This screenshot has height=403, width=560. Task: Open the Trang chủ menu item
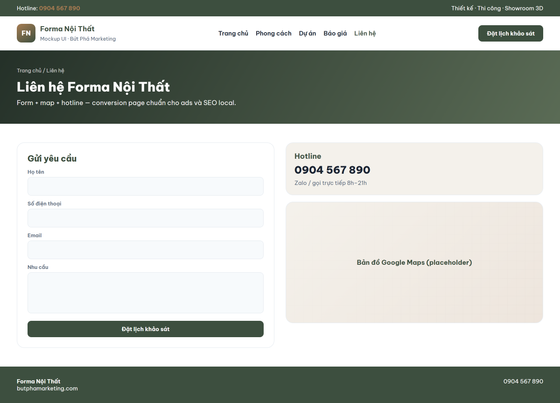tap(233, 33)
